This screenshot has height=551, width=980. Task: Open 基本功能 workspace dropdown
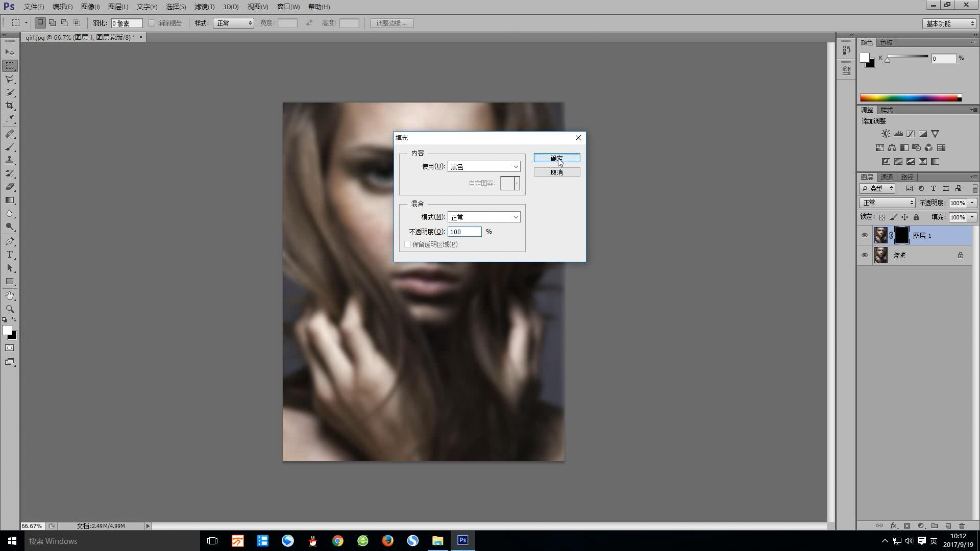pyautogui.click(x=949, y=23)
